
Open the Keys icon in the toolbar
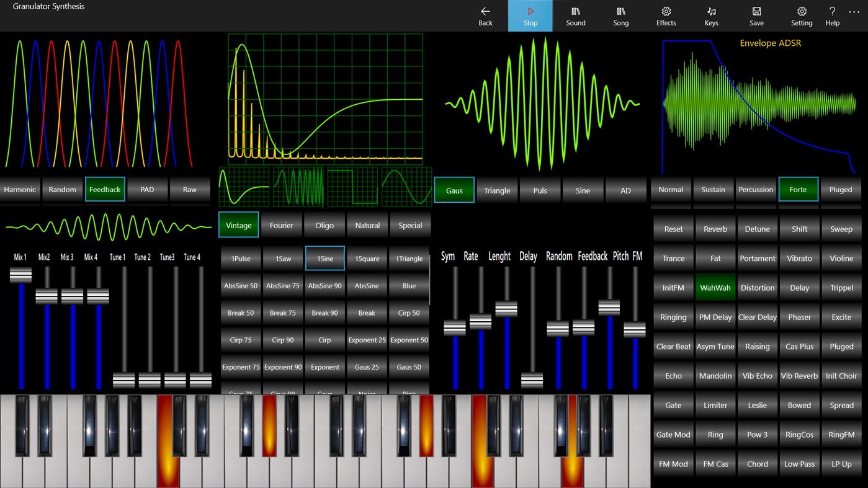[711, 16]
